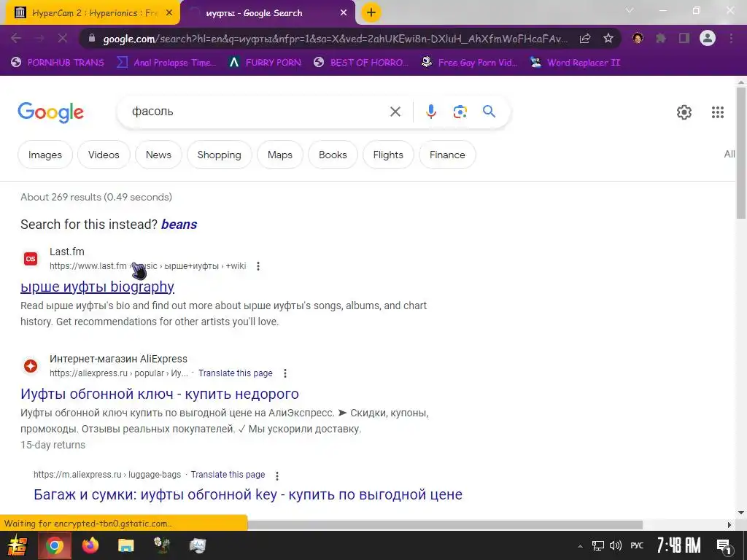This screenshot has width=747, height=560.
Task: Open 'Иуфты обгонной ключ' result link
Action: click(x=160, y=394)
